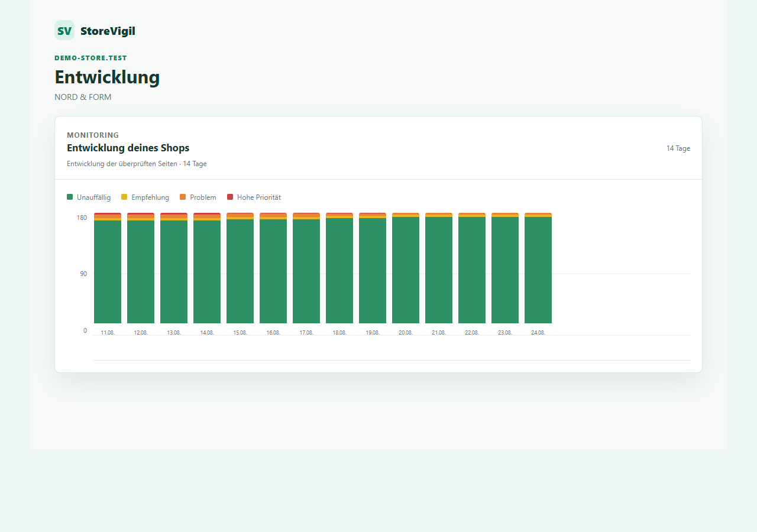Click the 14 Tage label at card right

click(x=678, y=148)
